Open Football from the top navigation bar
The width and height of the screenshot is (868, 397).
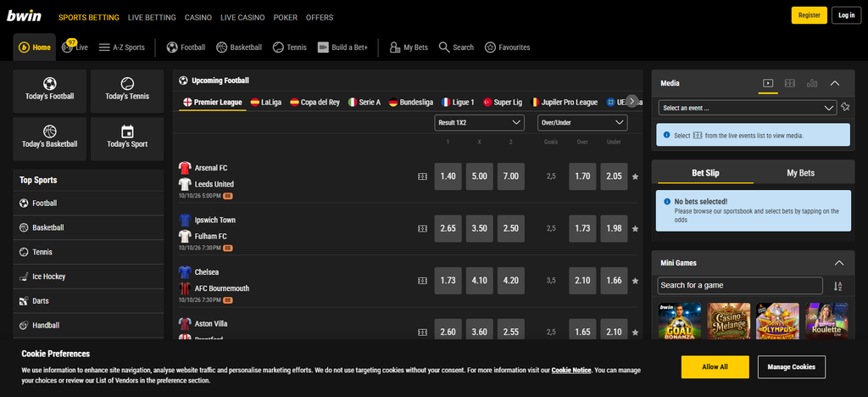click(x=186, y=48)
